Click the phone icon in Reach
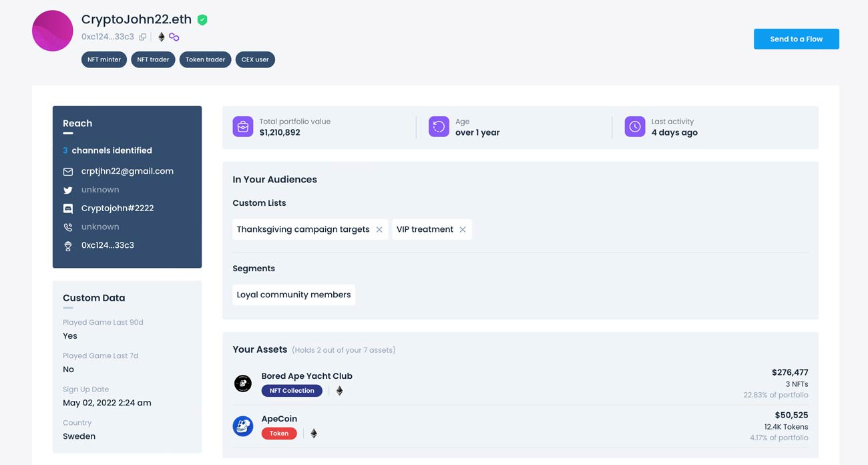The image size is (868, 465). click(x=68, y=227)
